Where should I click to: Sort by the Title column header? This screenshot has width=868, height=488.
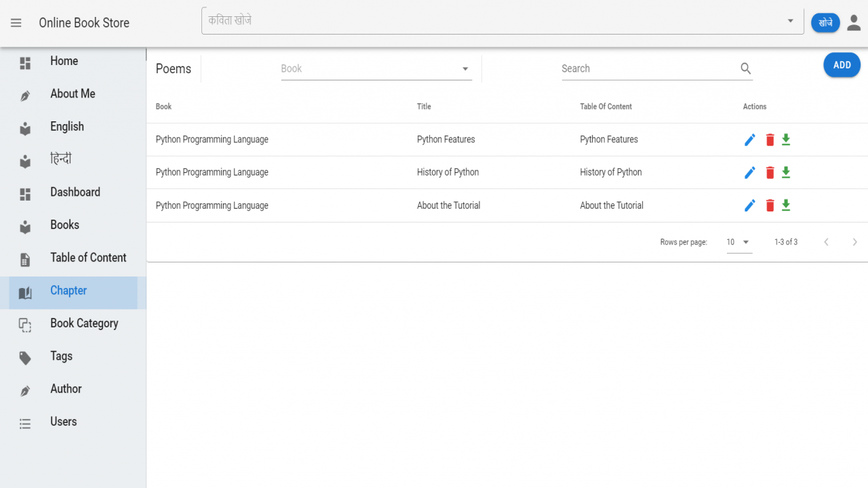(x=424, y=106)
